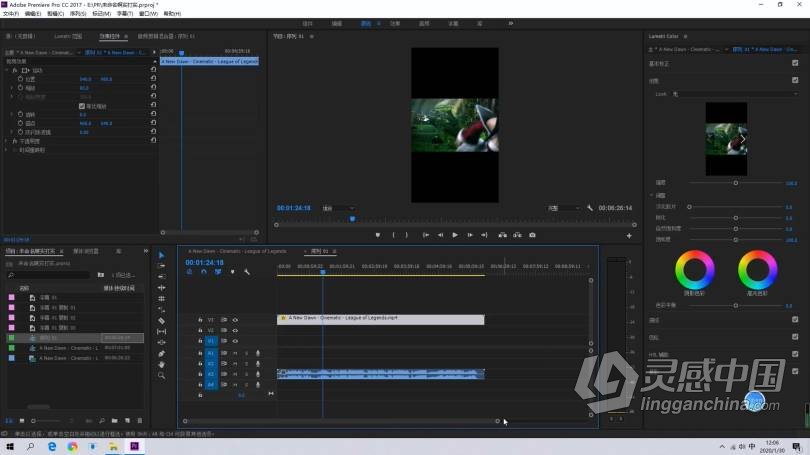Open 序列(S) menu
Screen dimensions: 810x455
coord(78,13)
